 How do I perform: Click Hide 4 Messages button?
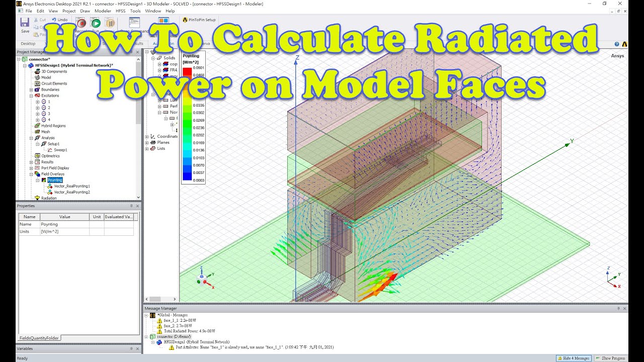574,358
